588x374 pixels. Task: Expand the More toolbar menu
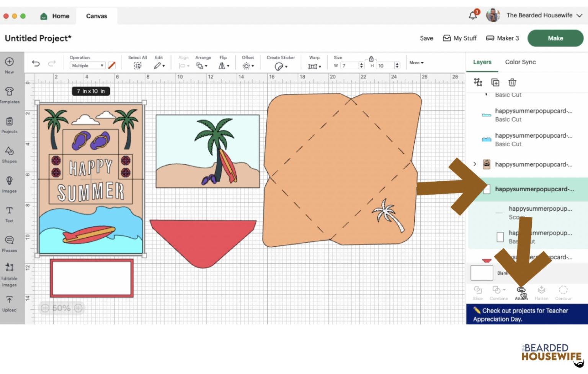tap(416, 62)
